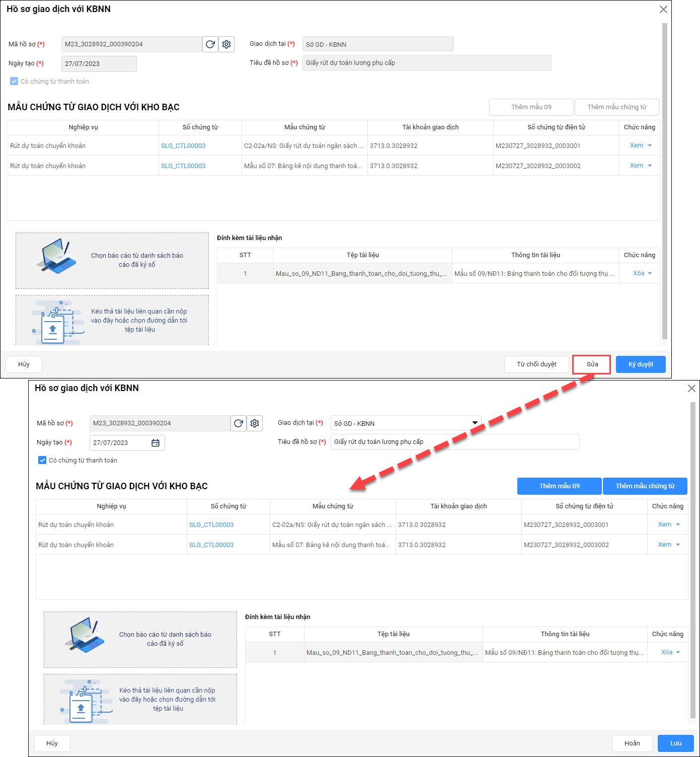Image resolution: width=700 pixels, height=757 pixels.
Task: Click the Sửa button
Action: pos(592,364)
